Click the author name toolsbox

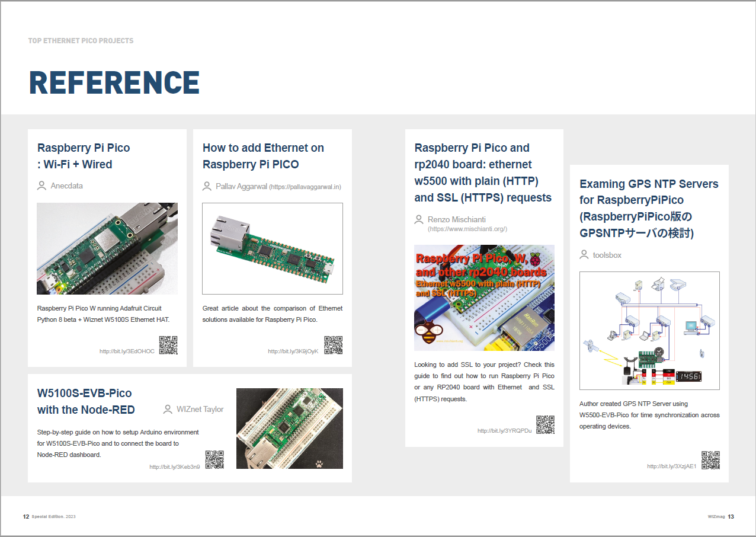pyautogui.click(x=607, y=255)
